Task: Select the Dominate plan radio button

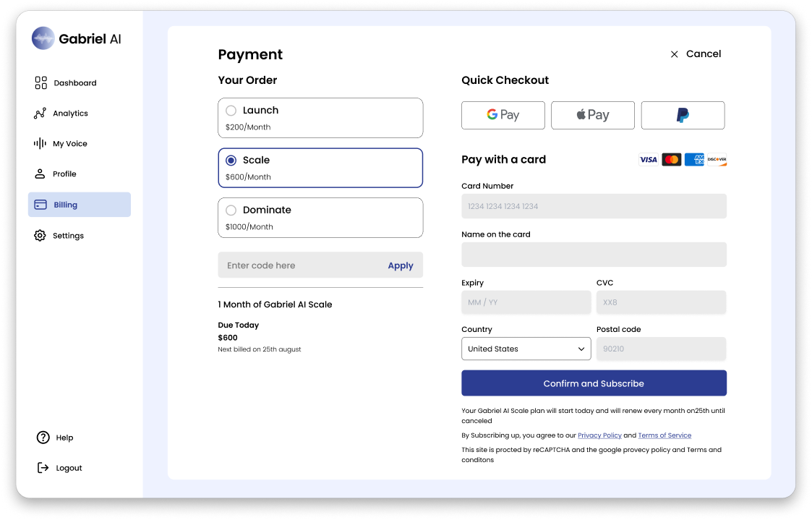Action: [x=231, y=210]
